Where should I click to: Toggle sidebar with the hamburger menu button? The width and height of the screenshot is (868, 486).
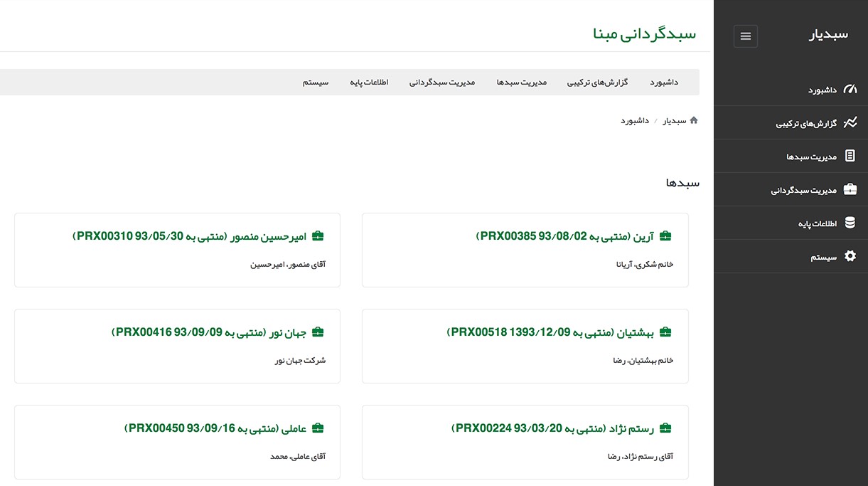tap(746, 36)
